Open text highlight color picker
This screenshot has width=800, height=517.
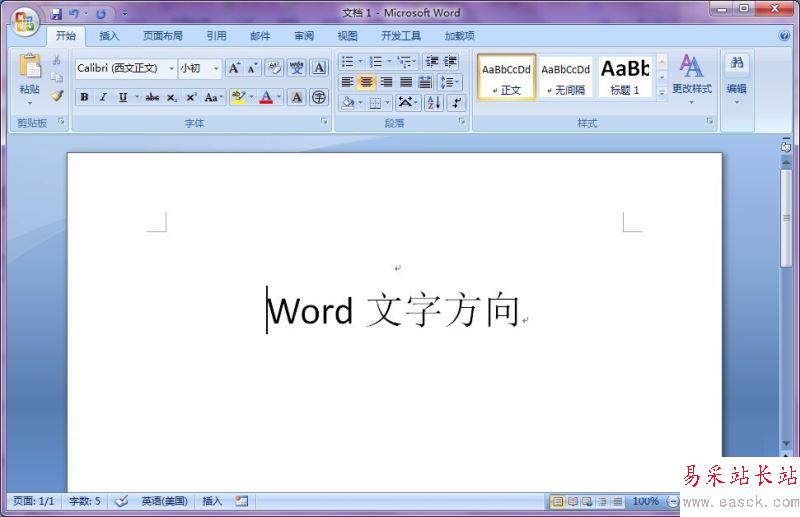click(x=251, y=97)
